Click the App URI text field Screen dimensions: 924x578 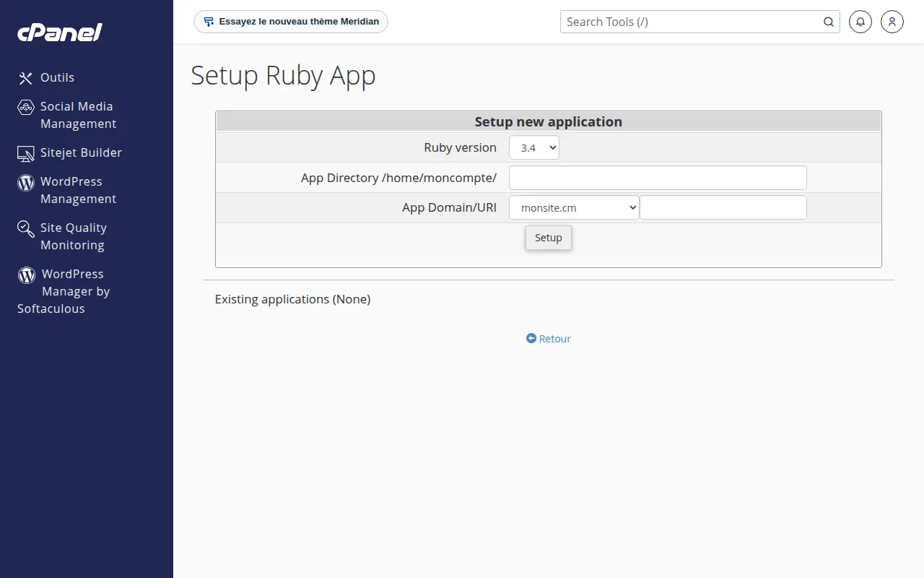[x=723, y=207]
